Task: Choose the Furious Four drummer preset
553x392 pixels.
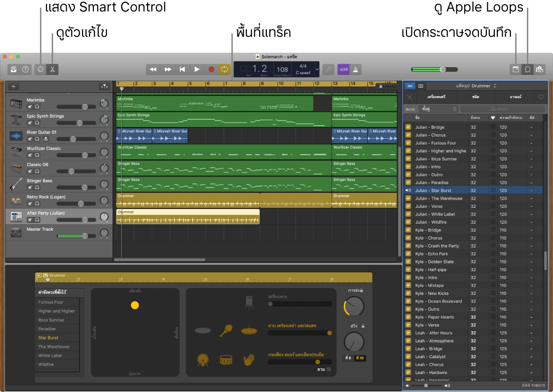Action: pos(57,302)
